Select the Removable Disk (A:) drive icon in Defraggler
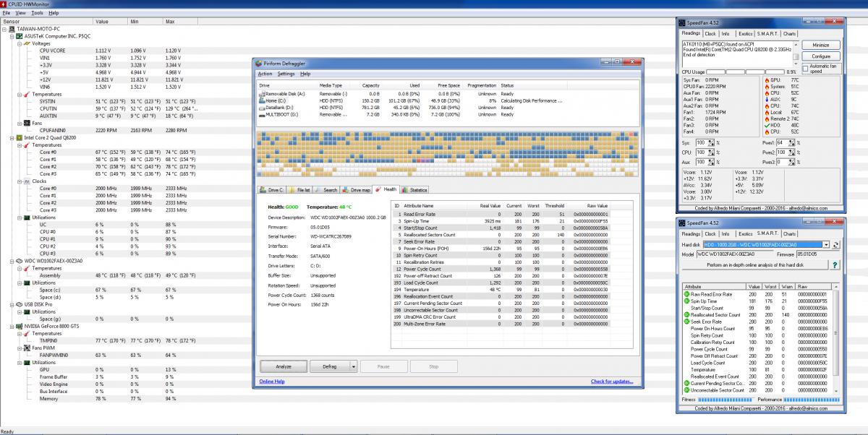Viewport: 868px width, 435px height. (x=263, y=94)
